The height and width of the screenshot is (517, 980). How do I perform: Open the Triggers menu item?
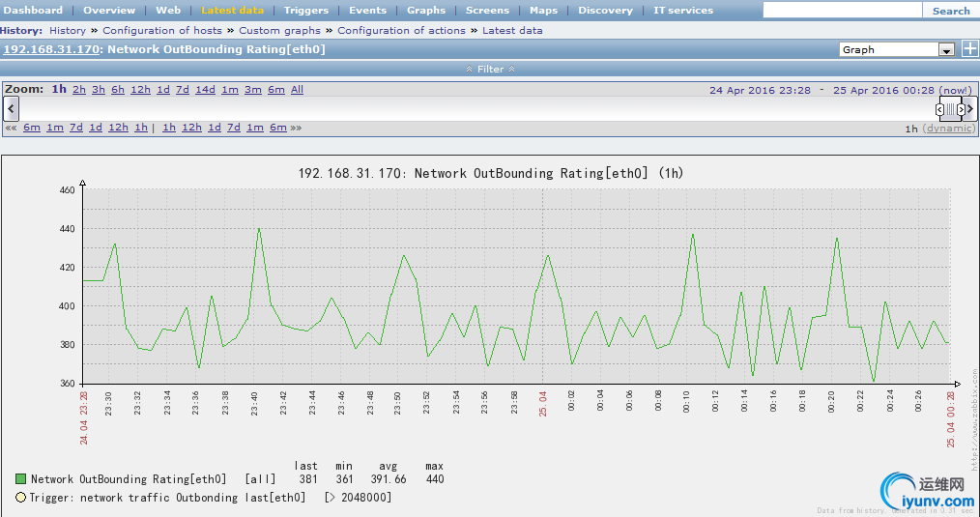[305, 10]
